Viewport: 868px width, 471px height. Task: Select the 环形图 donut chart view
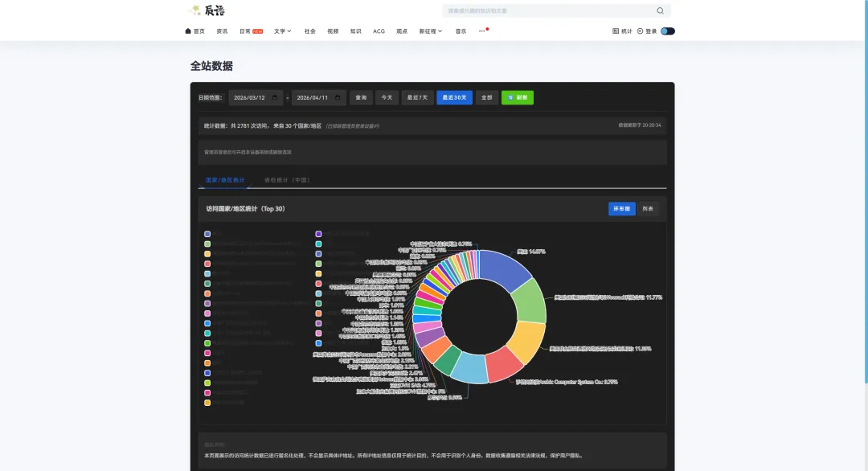622,209
